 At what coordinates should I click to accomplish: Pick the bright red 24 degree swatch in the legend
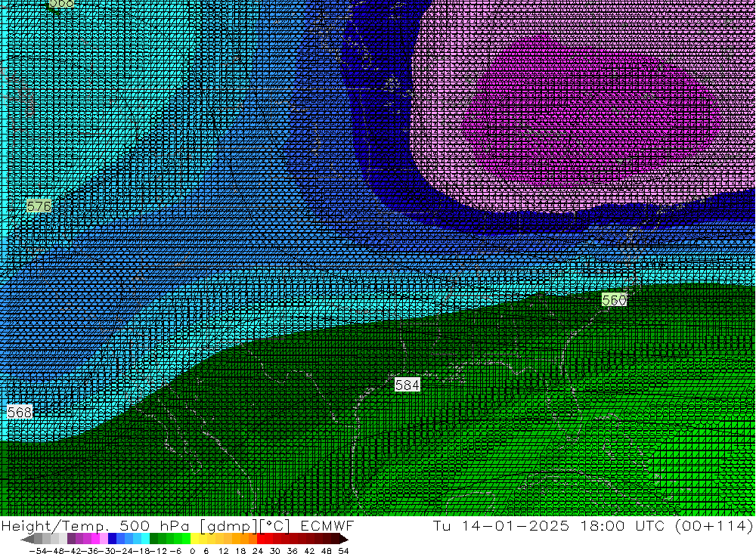tap(261, 539)
